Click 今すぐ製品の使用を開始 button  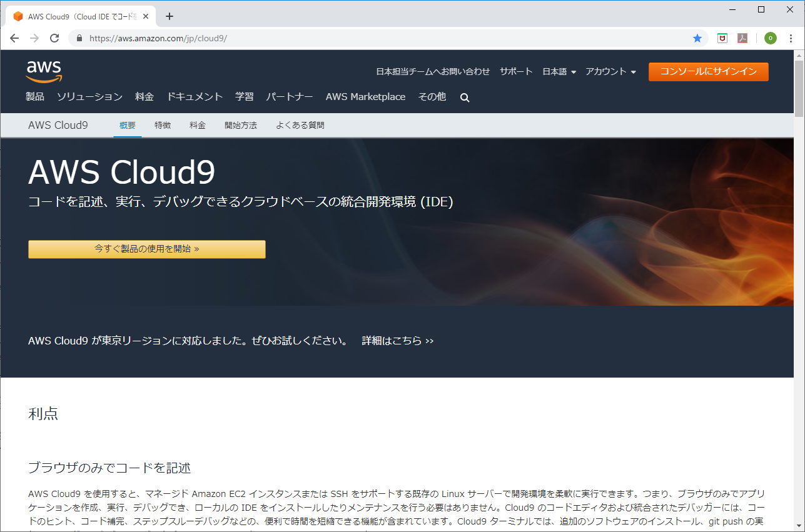(x=147, y=249)
